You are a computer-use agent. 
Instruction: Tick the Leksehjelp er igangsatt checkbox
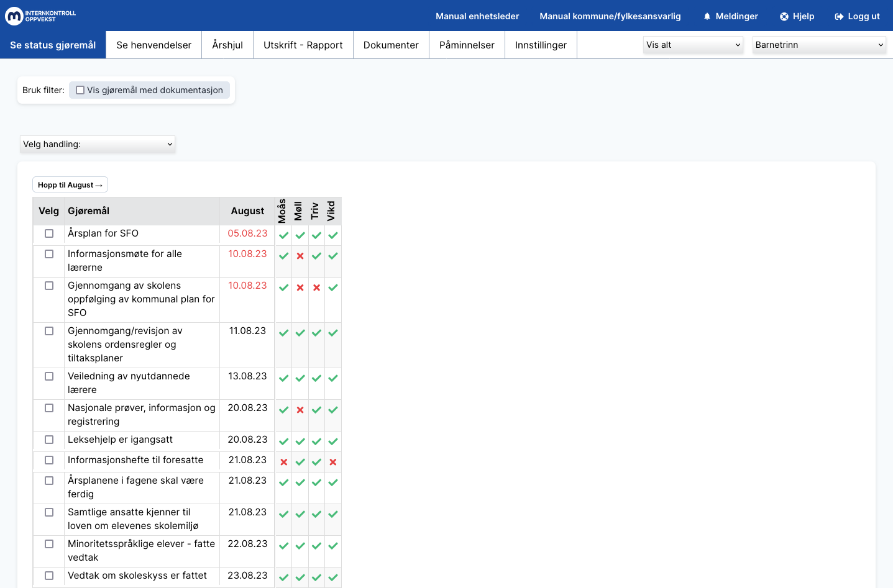(49, 440)
